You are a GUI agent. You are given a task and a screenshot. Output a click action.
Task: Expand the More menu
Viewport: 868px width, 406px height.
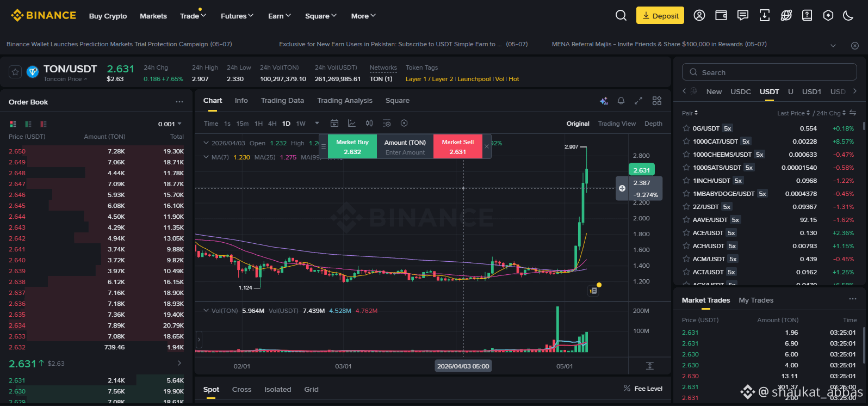click(x=363, y=16)
